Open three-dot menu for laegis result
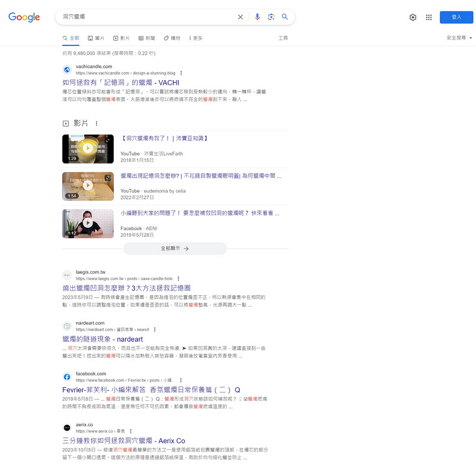 click(x=178, y=279)
